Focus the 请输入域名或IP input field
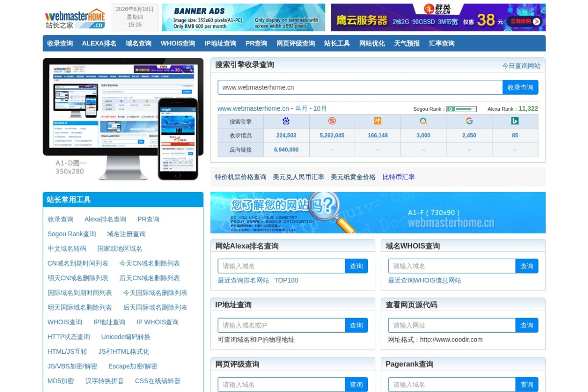This screenshot has width=588, height=392. click(x=281, y=325)
